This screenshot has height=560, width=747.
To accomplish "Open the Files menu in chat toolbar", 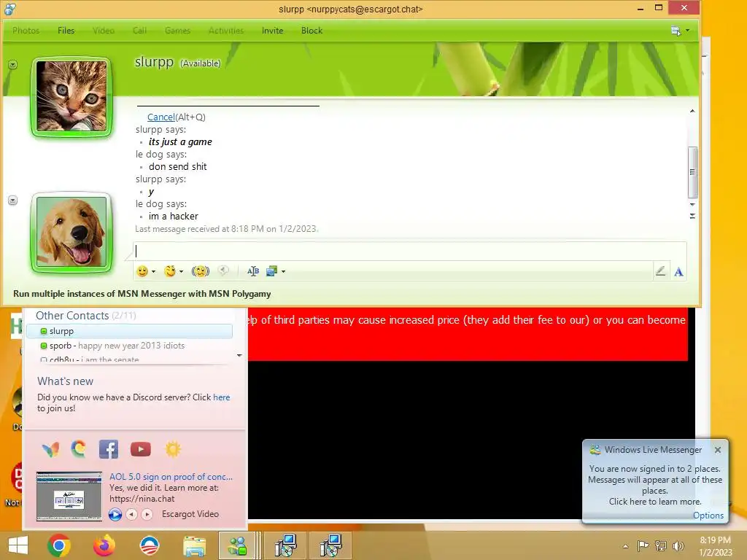I will pos(66,31).
